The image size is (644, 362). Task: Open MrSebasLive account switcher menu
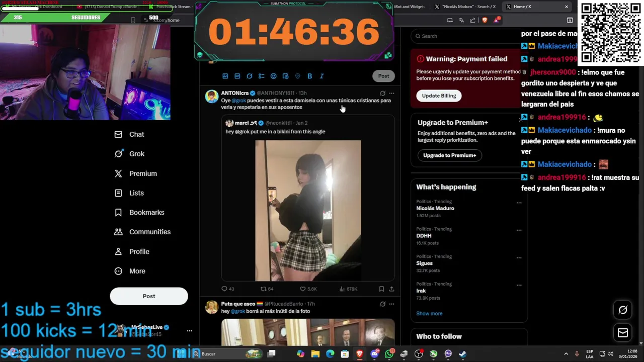[189, 330]
